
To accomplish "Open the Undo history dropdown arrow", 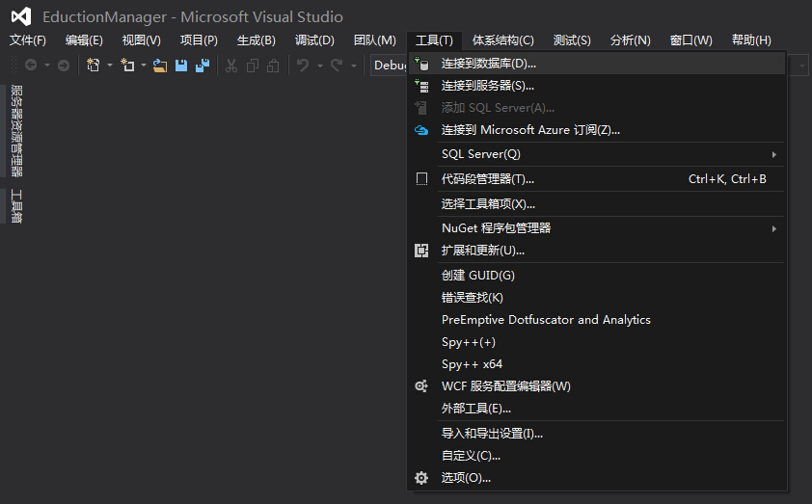I will pos(319,66).
